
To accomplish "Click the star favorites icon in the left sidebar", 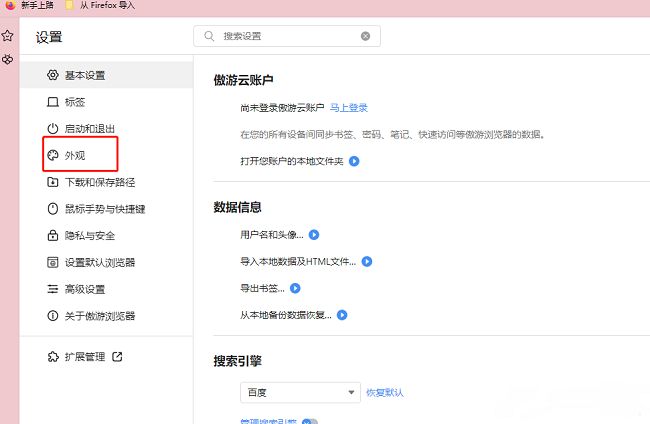I will [x=7, y=36].
